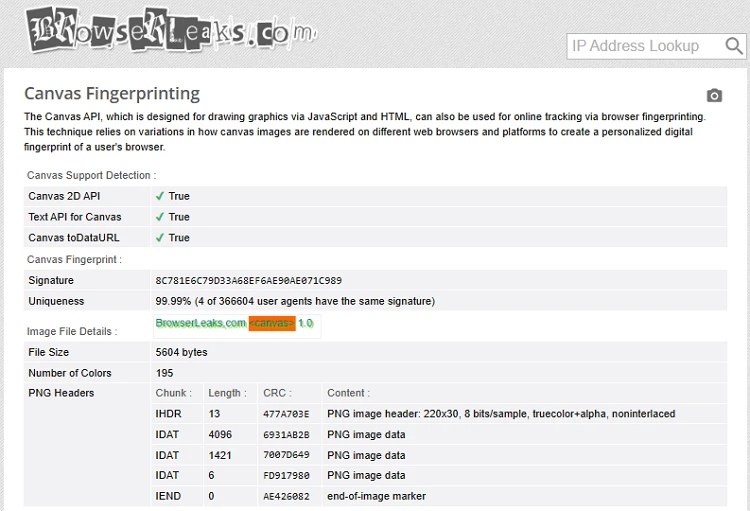Click the canvas fingerprint preview image
This screenshot has height=511, width=750.
point(236,324)
